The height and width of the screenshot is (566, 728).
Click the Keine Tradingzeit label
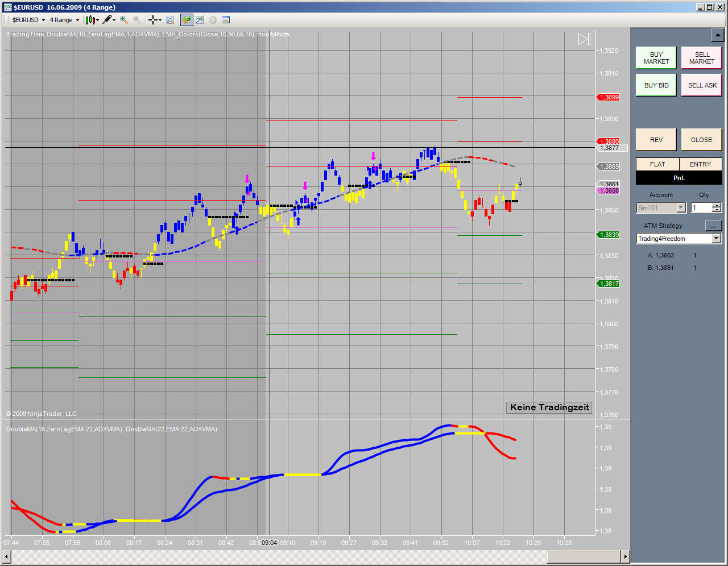click(549, 407)
